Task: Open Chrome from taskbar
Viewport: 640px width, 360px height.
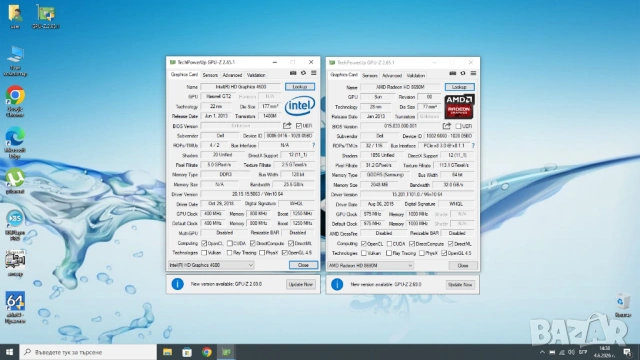Action: click(207, 352)
